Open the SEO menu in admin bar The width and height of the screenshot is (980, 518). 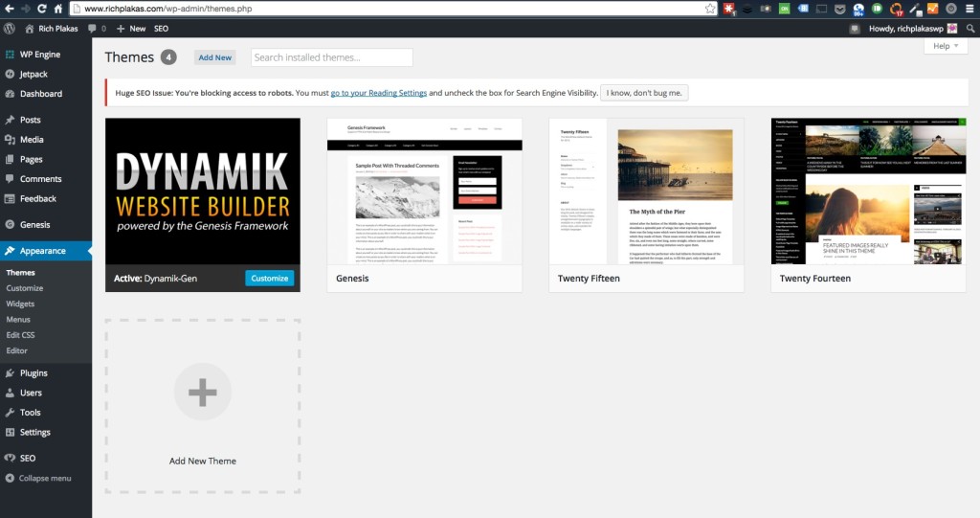(161, 28)
